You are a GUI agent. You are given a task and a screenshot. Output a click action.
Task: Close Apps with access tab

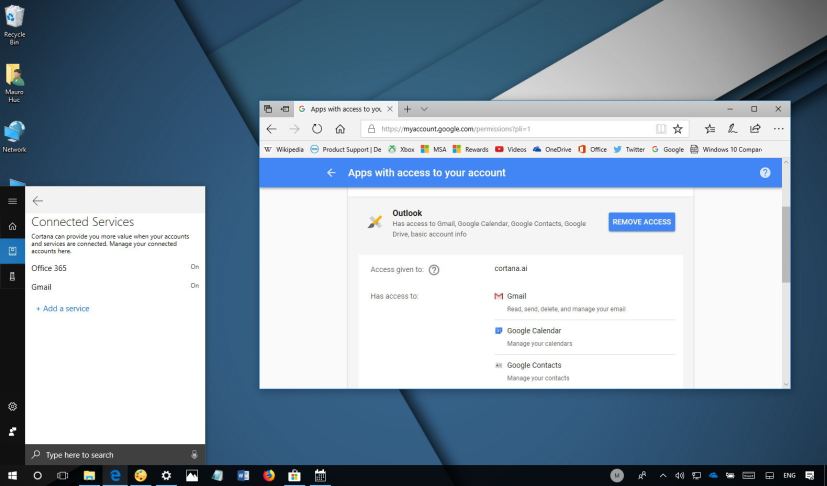(390, 109)
